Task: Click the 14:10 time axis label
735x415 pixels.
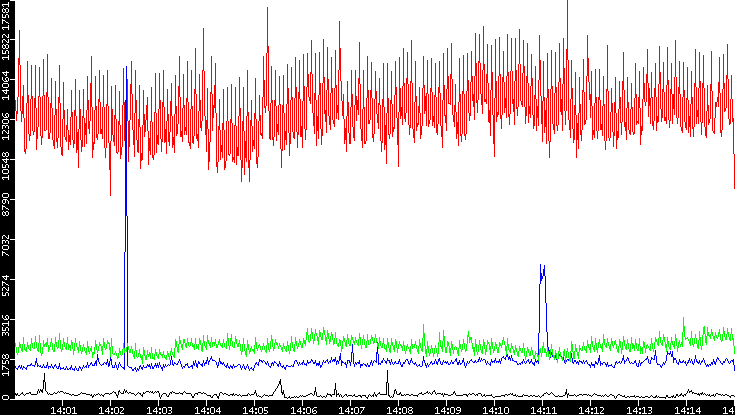Action: (x=495, y=410)
